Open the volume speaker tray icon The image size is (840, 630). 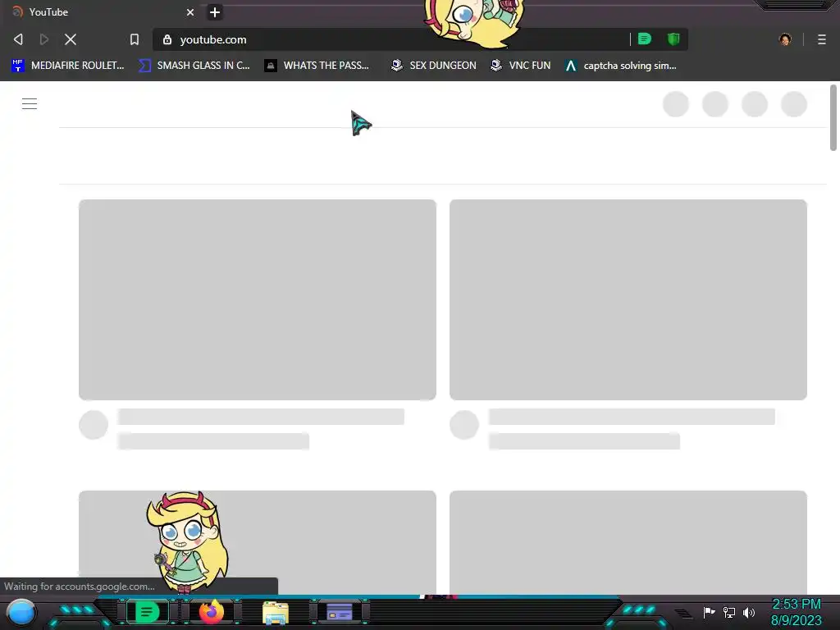[749, 612]
